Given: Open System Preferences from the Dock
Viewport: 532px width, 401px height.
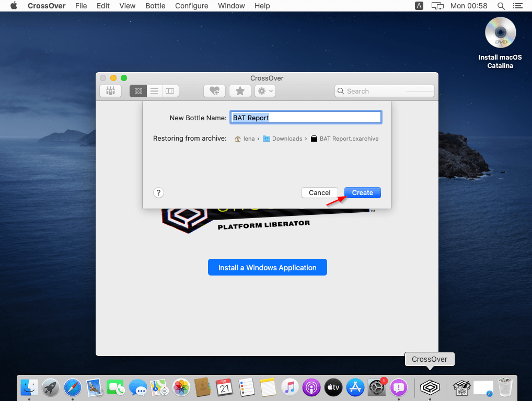Looking at the screenshot, I should (377, 387).
